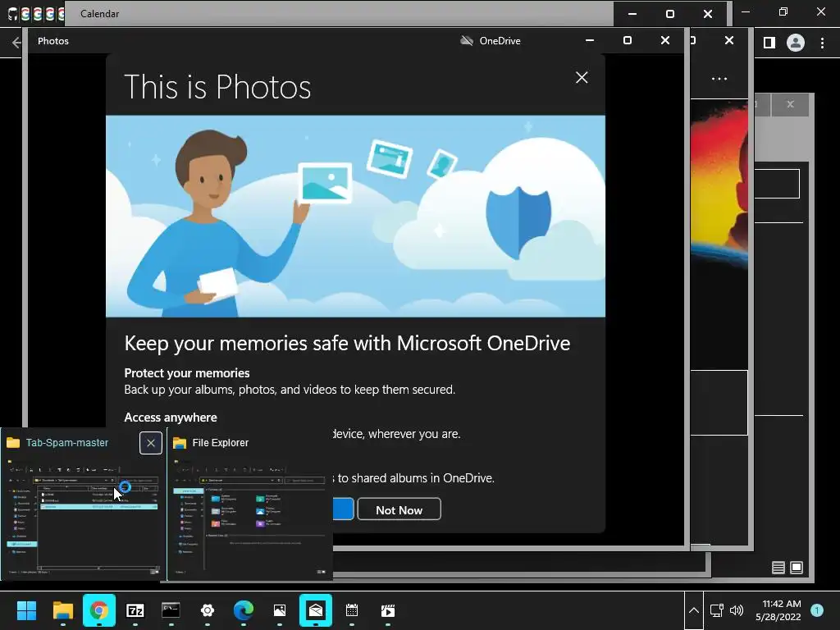Minimize the Photos window
Screen dimensions: 840x630
[590, 41]
